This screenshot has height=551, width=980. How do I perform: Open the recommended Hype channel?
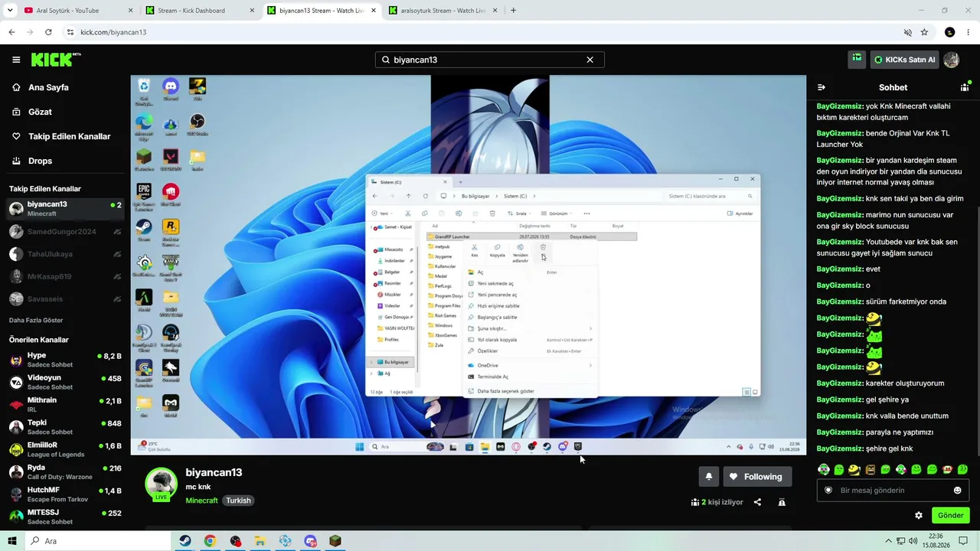point(65,360)
